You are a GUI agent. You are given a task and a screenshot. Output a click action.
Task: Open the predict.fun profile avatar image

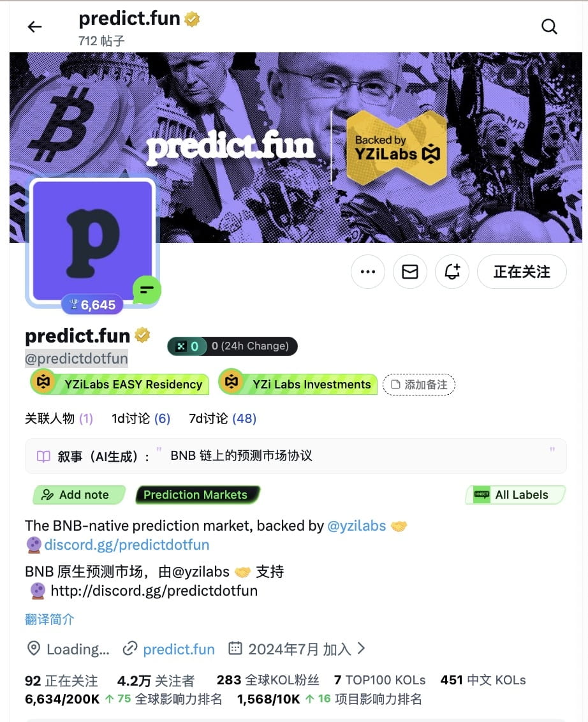(92, 240)
